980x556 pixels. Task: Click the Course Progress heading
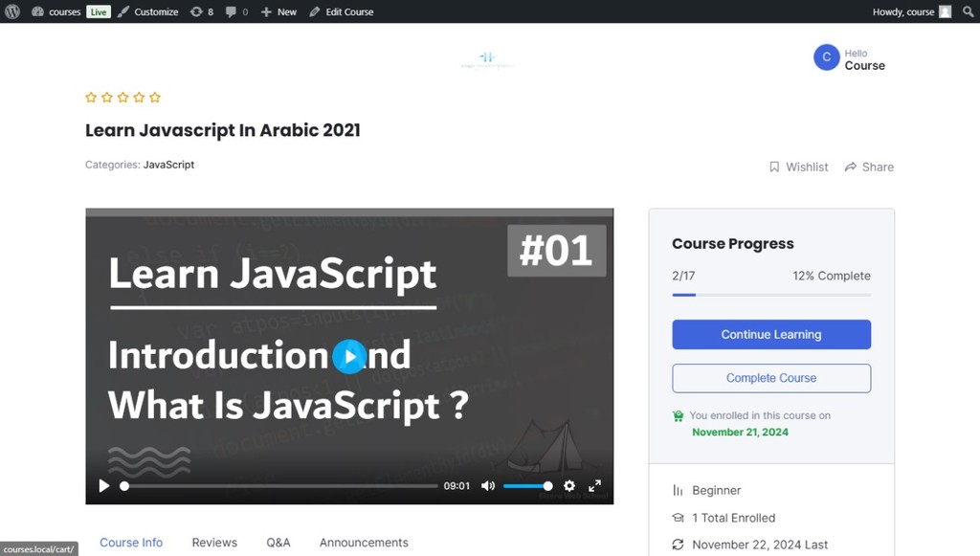(x=732, y=244)
